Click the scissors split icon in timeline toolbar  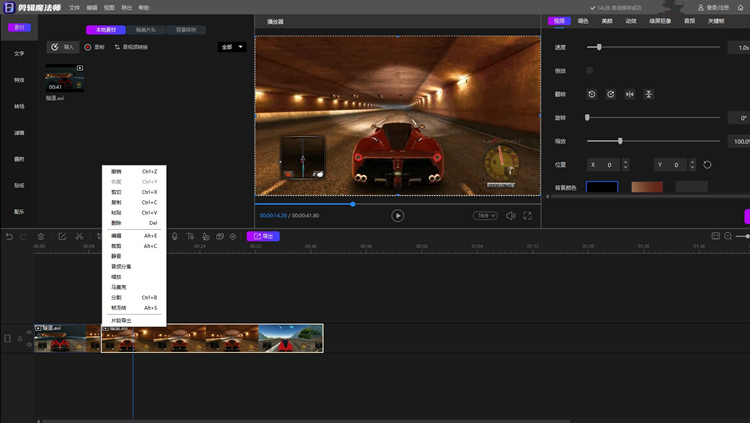(x=79, y=236)
